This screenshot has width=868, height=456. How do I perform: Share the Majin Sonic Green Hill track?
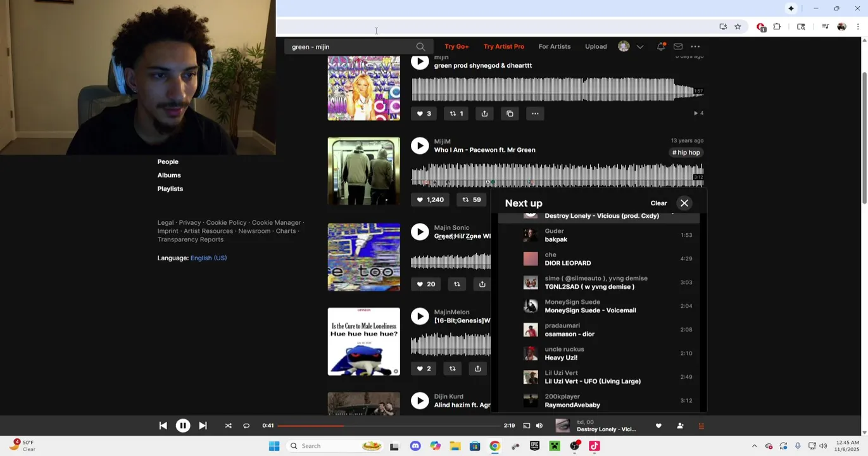point(482,284)
